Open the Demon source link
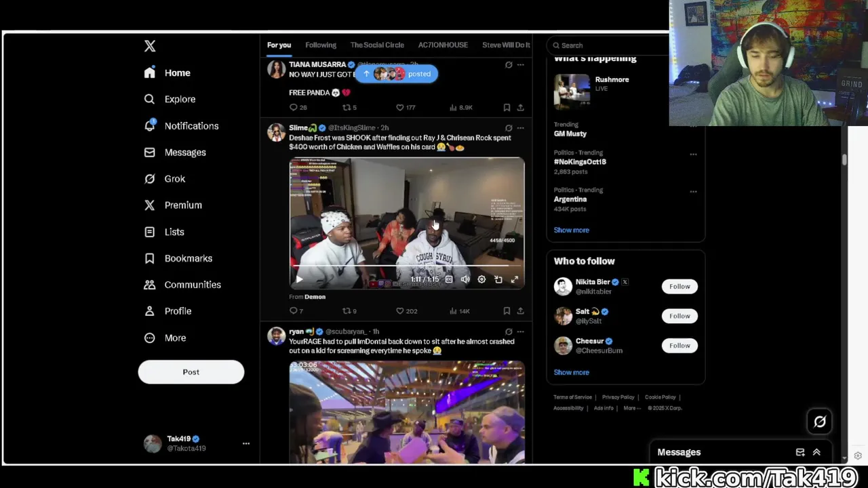This screenshot has height=488, width=868. coord(315,297)
